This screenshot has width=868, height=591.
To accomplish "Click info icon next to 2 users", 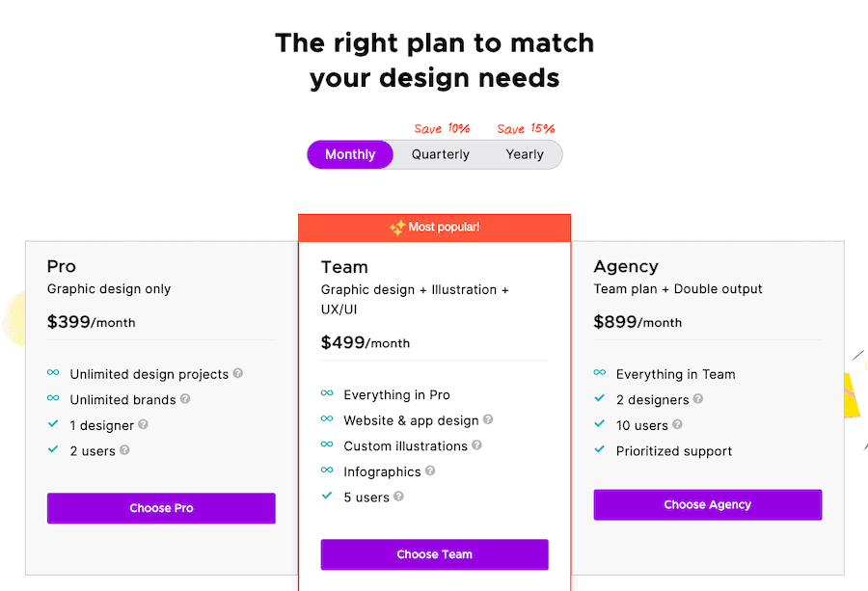I will (124, 450).
